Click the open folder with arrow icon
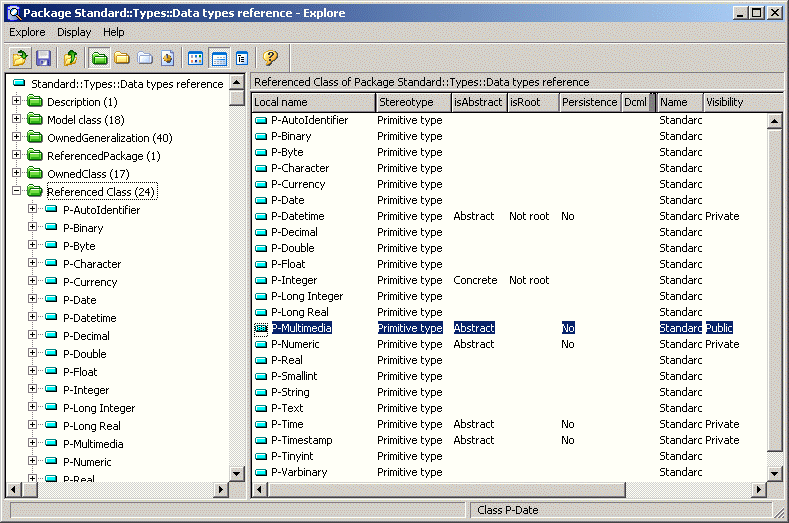The width and height of the screenshot is (789, 523). (20, 58)
